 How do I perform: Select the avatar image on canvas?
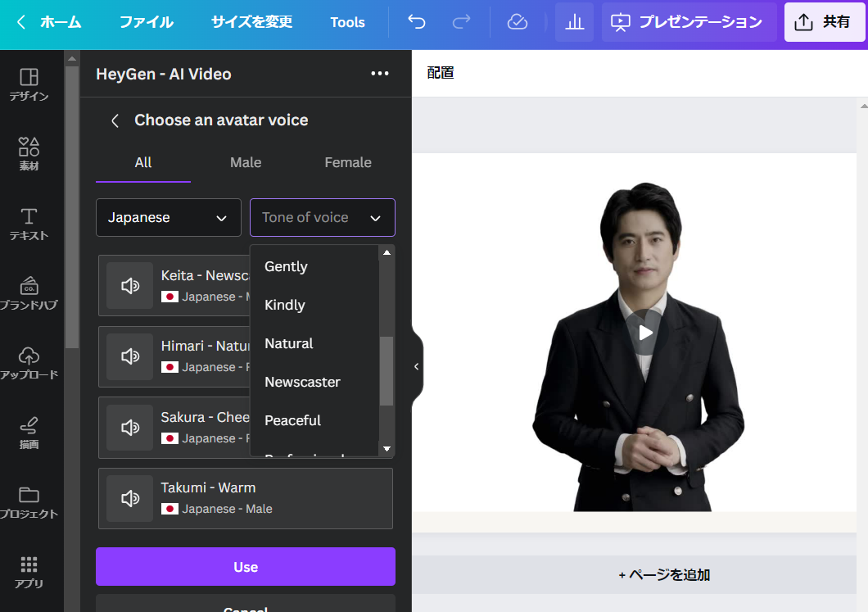click(638, 347)
